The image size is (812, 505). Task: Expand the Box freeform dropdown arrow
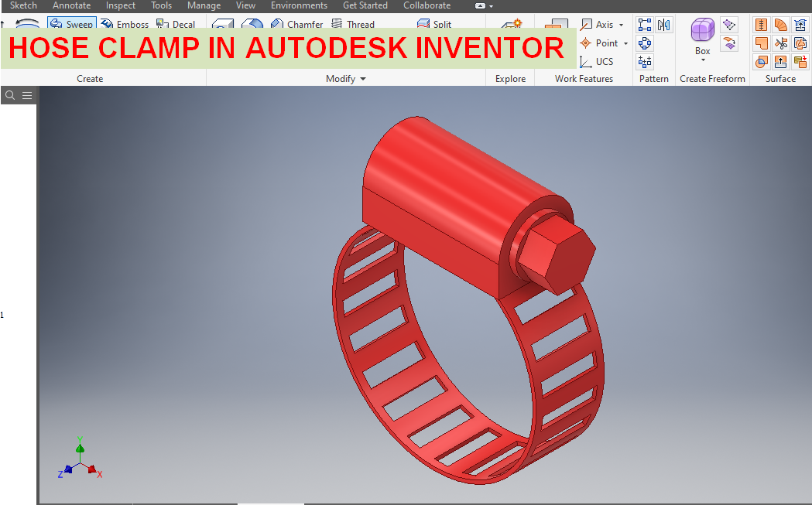(703, 60)
